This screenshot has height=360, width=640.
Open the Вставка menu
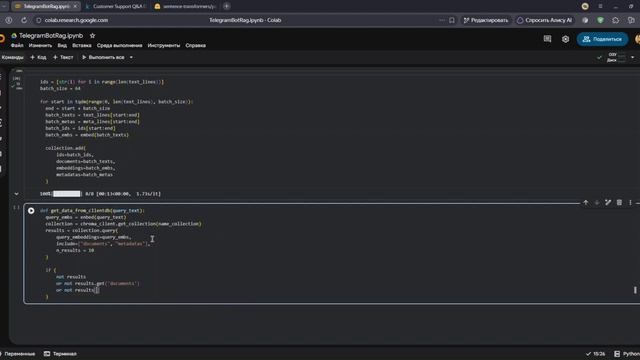82,46
